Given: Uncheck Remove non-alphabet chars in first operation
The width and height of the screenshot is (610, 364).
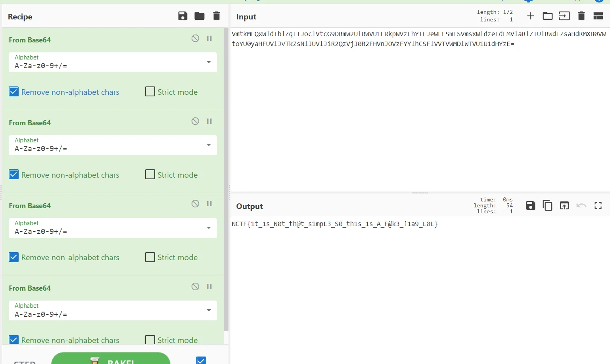Looking at the screenshot, I should 14,92.
